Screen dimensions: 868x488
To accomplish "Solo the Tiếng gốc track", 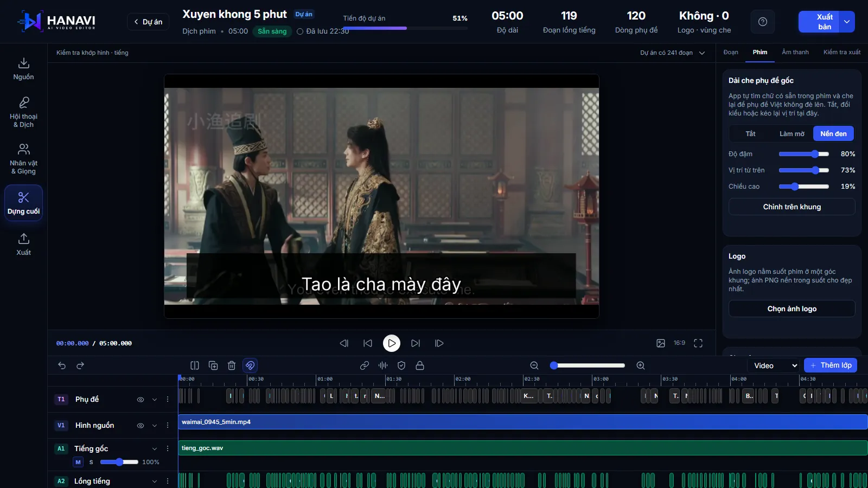I will tap(91, 462).
